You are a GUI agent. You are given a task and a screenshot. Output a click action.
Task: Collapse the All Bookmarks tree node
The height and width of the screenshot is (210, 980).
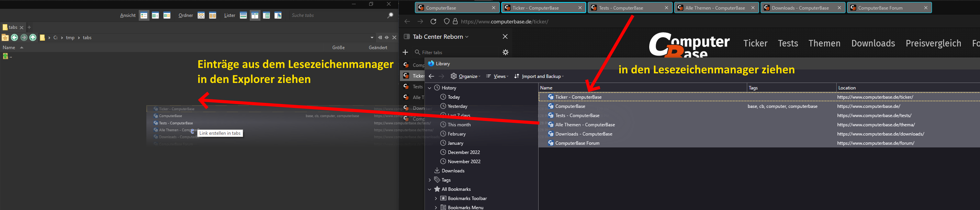pyautogui.click(x=429, y=189)
